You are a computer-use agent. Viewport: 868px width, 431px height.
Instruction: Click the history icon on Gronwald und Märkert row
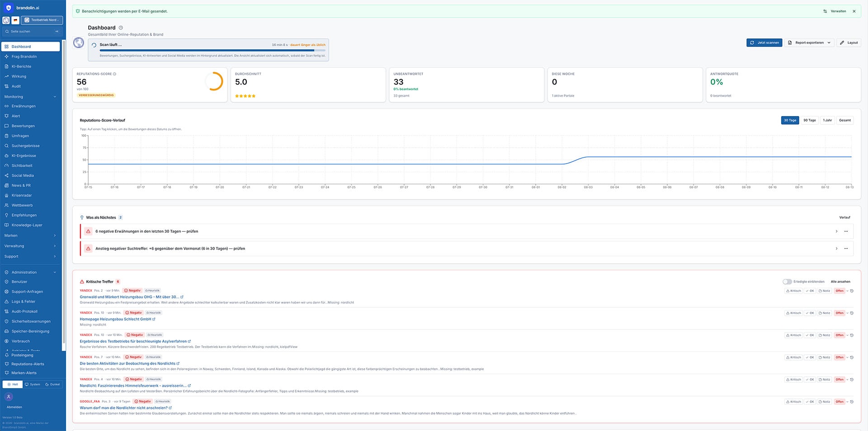pos(852,291)
